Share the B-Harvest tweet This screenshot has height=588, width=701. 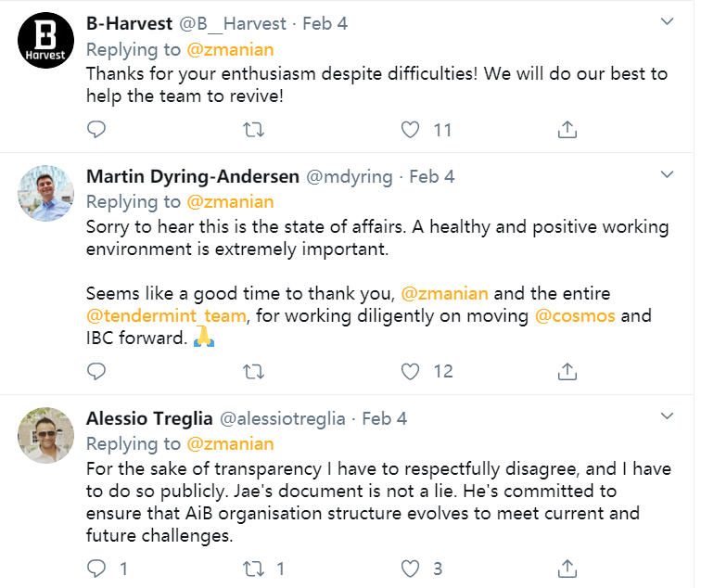point(567,130)
